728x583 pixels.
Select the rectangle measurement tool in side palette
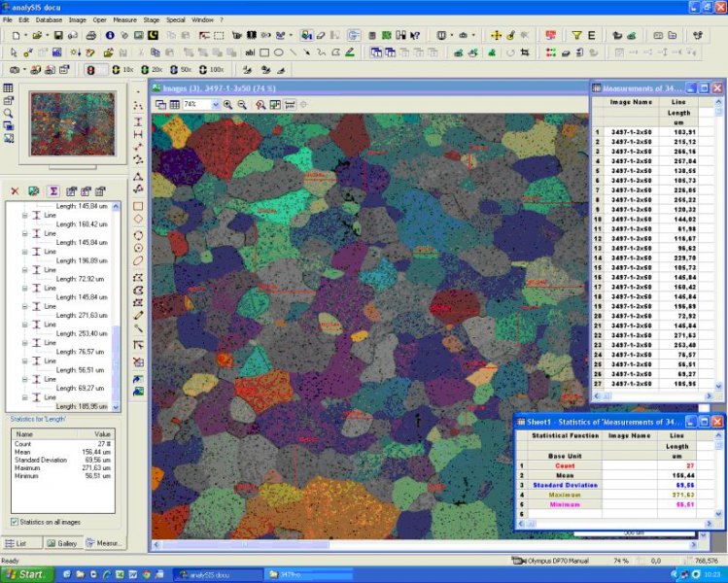pos(138,207)
